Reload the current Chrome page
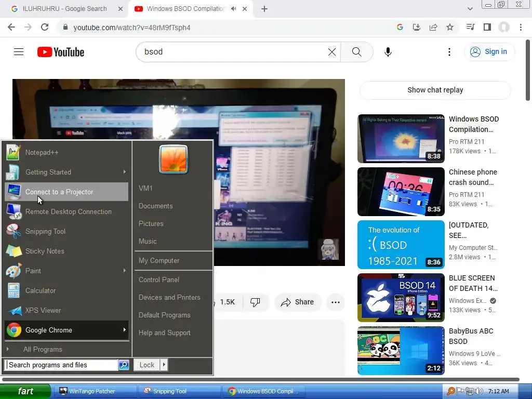The image size is (532, 399). 45,27
